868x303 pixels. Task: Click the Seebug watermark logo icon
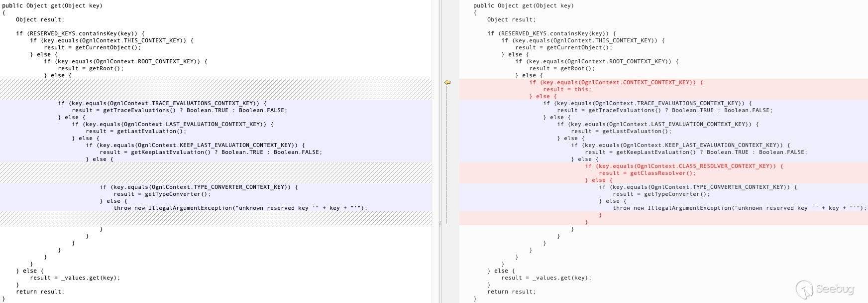coord(804,289)
